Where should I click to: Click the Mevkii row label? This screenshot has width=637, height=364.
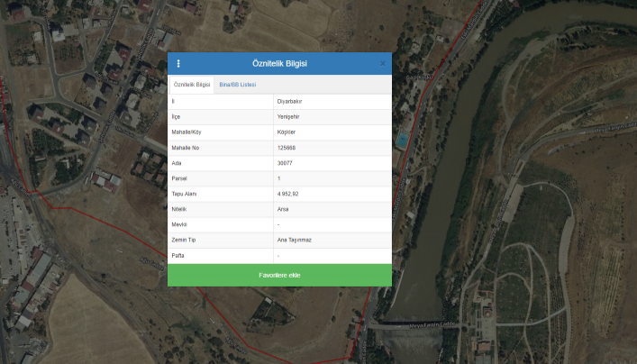coord(179,224)
